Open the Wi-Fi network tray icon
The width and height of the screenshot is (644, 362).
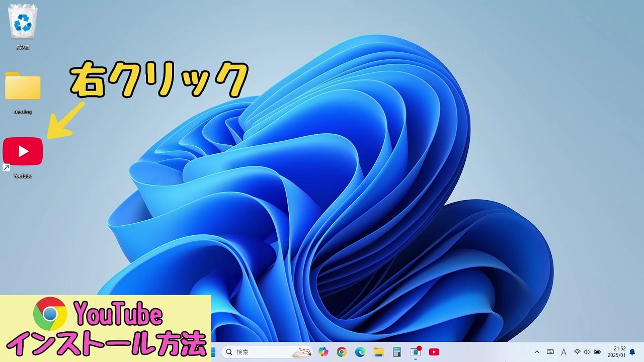point(577,352)
